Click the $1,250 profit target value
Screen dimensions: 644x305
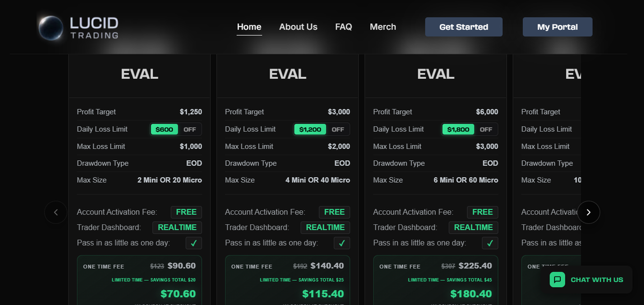point(191,112)
